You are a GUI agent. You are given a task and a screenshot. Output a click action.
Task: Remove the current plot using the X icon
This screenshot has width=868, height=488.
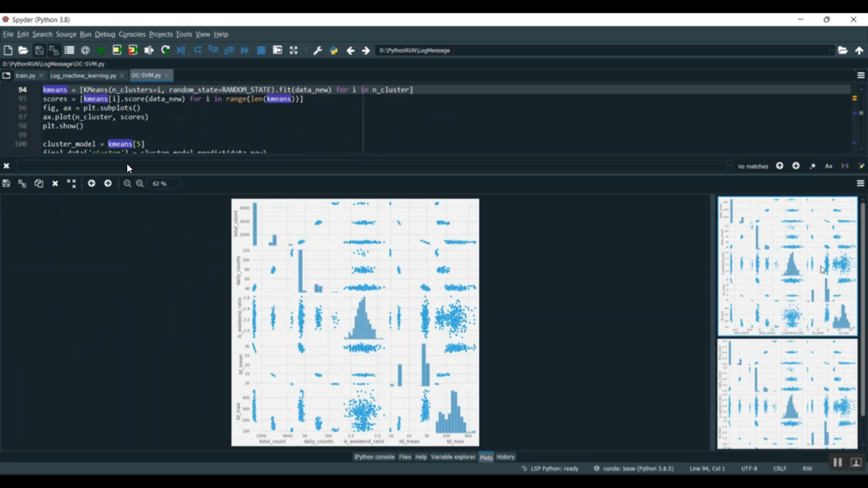pyautogui.click(x=55, y=183)
